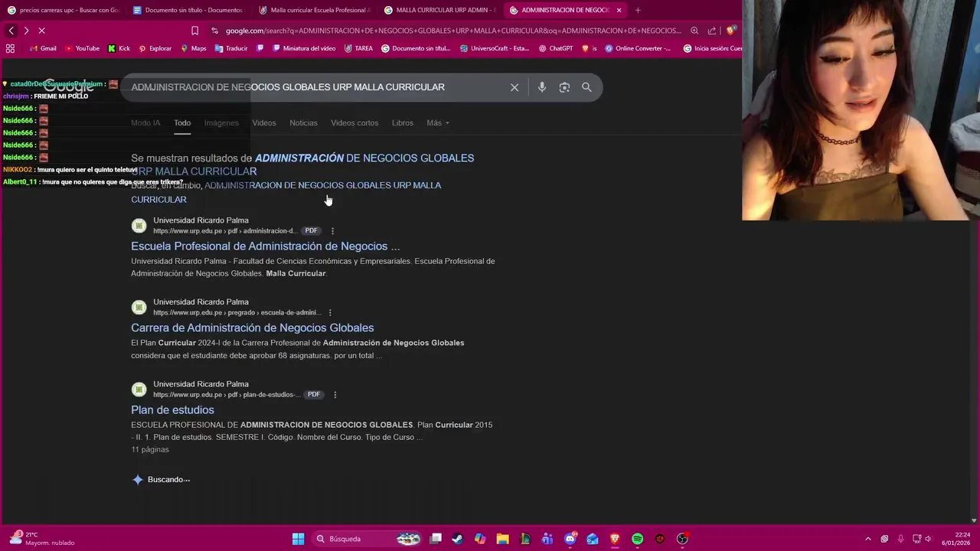Image resolution: width=980 pixels, height=551 pixels.
Task: Open options menu for Carrera de Administración result
Action: (330, 312)
